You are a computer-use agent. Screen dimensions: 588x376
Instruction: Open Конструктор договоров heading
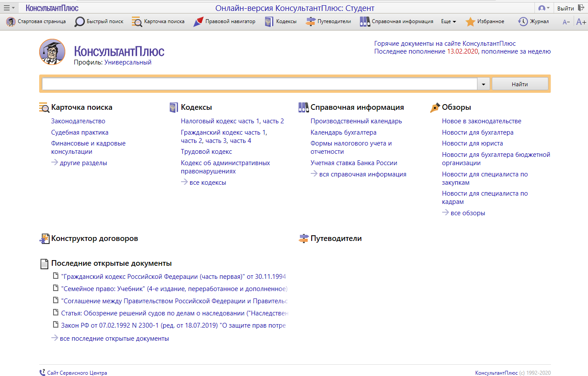pos(94,239)
